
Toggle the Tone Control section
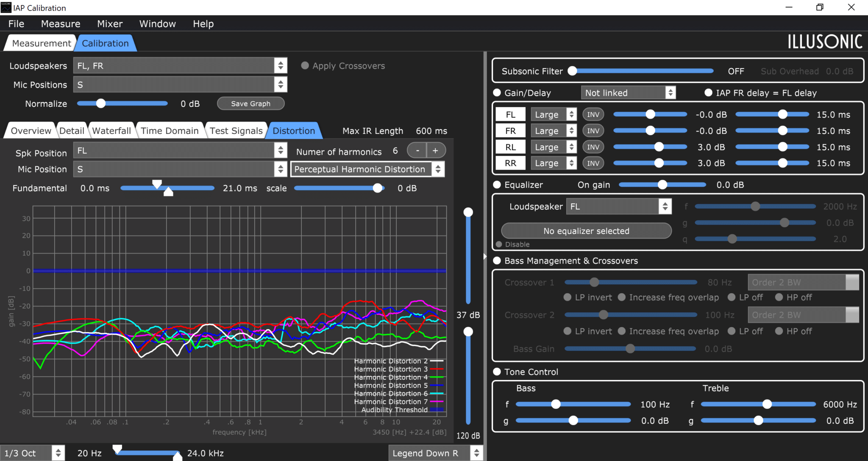[x=497, y=372]
